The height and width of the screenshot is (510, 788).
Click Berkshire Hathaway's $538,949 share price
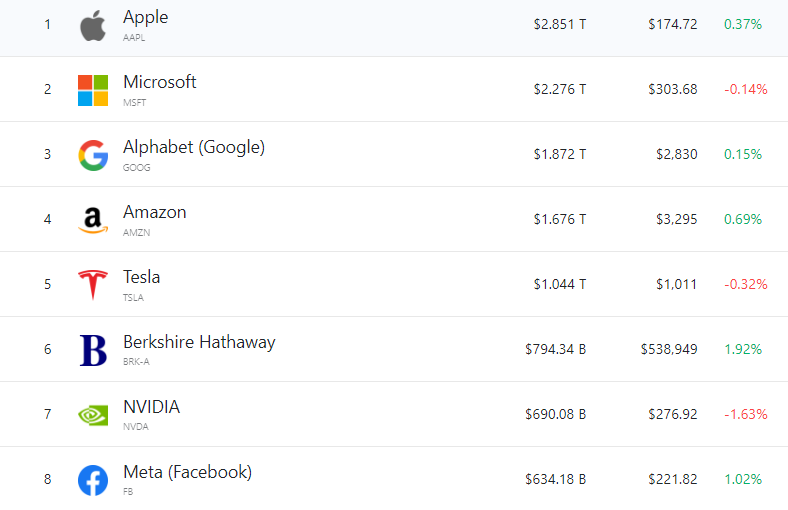[669, 349]
